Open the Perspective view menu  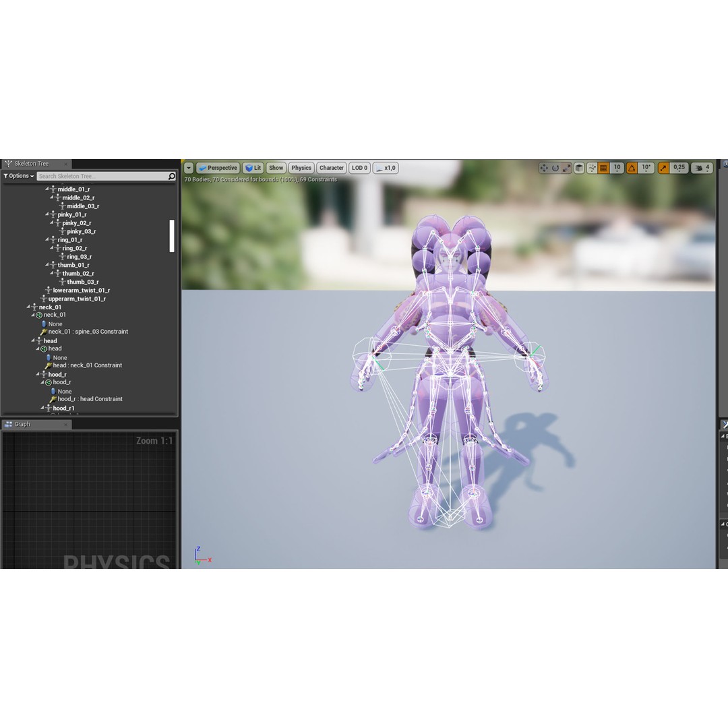pyautogui.click(x=218, y=168)
